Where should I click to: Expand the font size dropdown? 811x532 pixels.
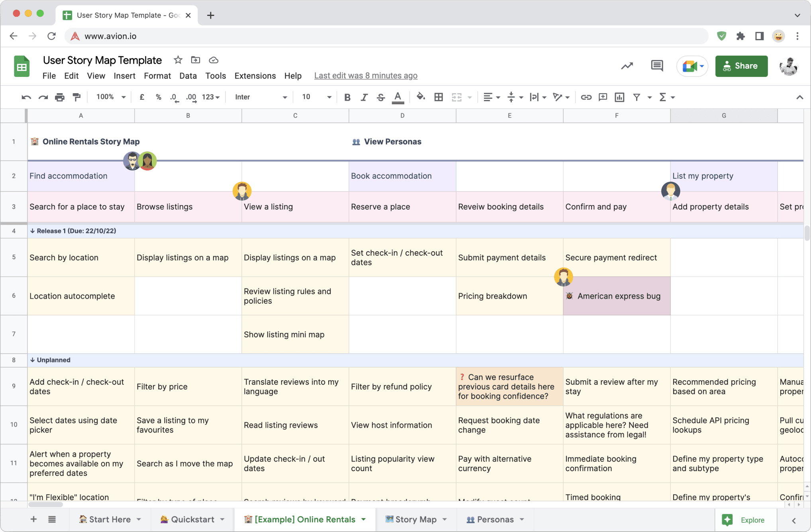click(x=328, y=97)
